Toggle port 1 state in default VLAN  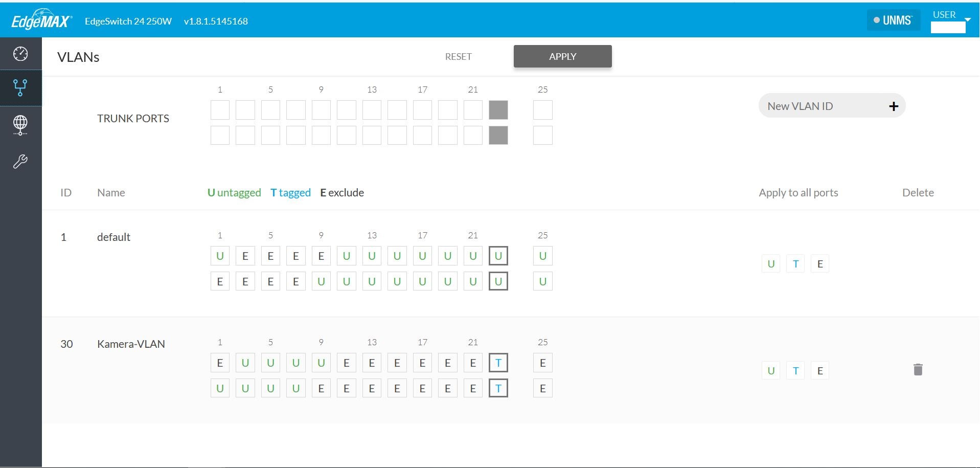220,256
